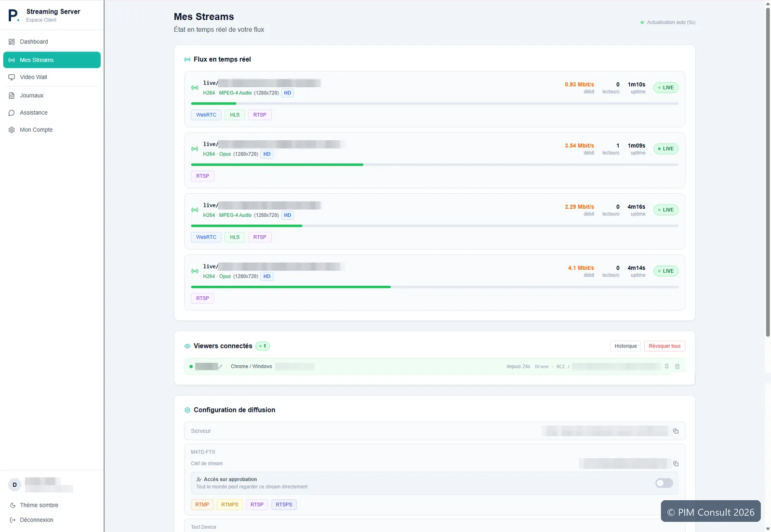Open Assistance via its chat bubble icon
The image size is (771, 532).
point(12,113)
